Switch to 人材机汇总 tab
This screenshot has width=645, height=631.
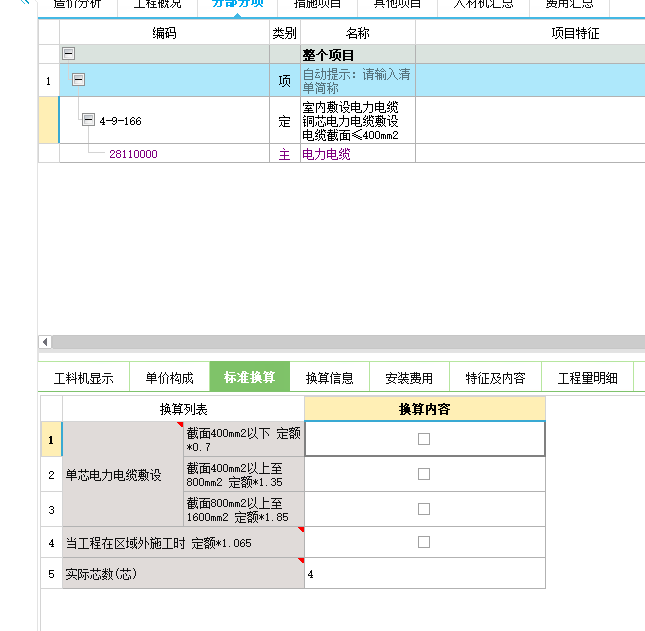click(483, 5)
